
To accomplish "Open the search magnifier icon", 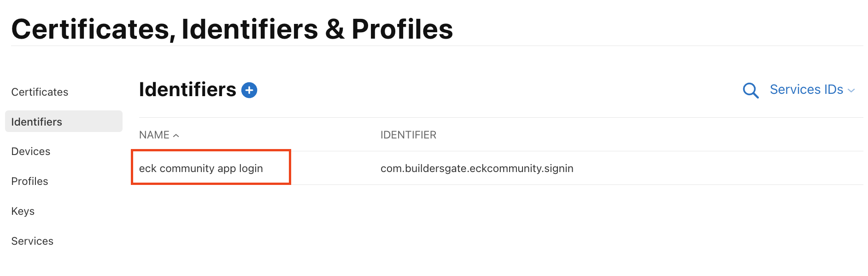I will [x=751, y=91].
